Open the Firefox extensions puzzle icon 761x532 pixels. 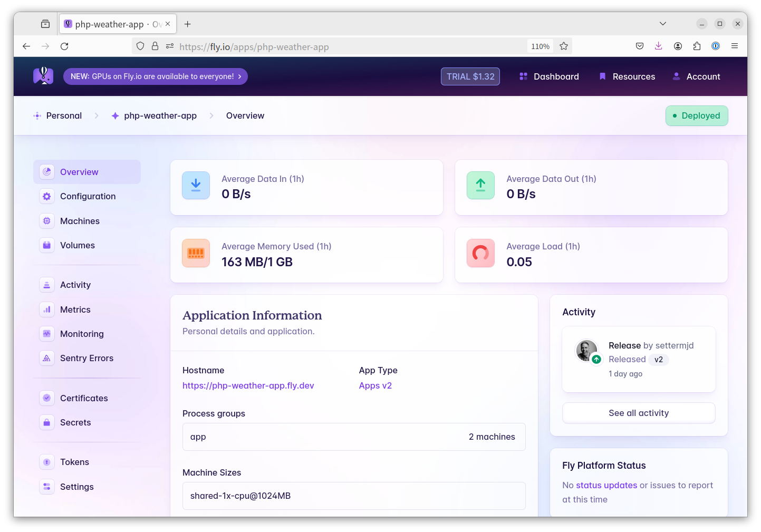[x=697, y=46]
